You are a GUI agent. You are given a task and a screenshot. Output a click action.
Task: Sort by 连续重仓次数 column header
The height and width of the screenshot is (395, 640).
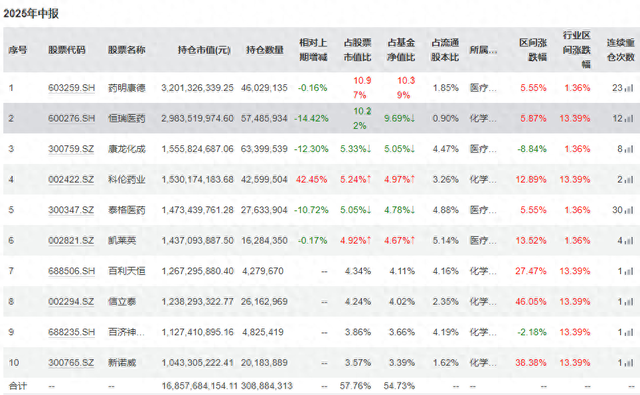pos(620,50)
